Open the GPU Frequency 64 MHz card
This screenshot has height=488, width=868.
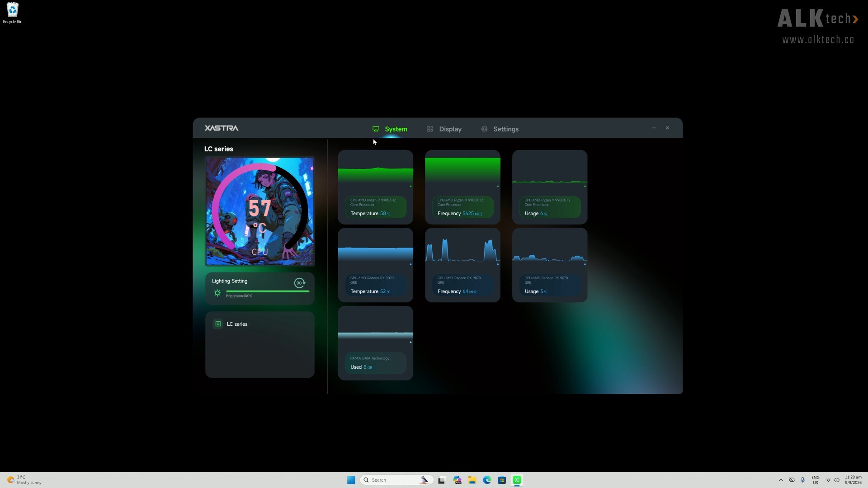pos(462,265)
